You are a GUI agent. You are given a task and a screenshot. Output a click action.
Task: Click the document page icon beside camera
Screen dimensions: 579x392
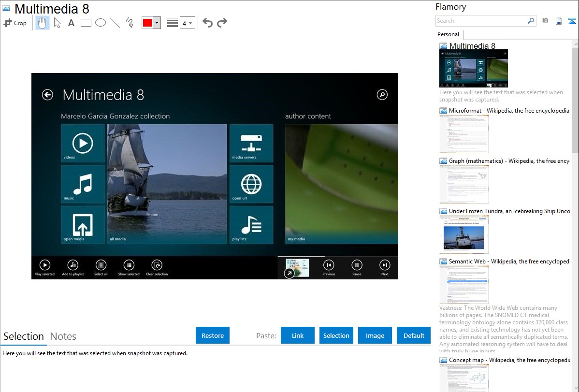[559, 21]
